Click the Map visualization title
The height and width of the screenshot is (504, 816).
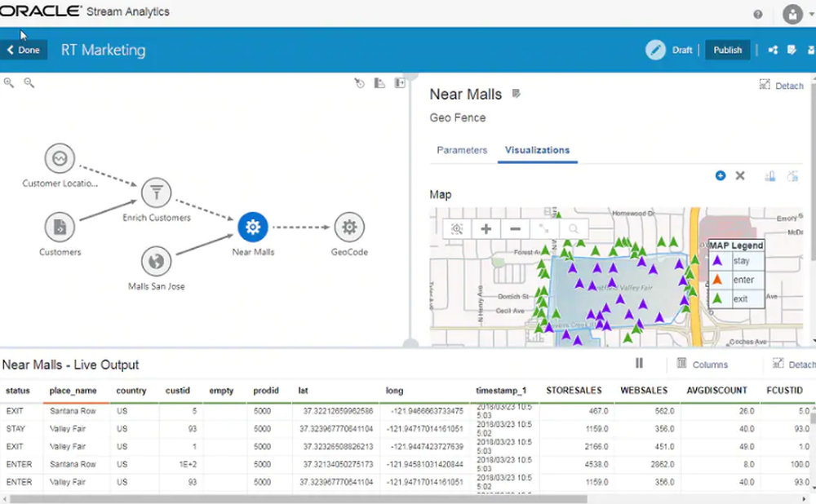coord(441,195)
